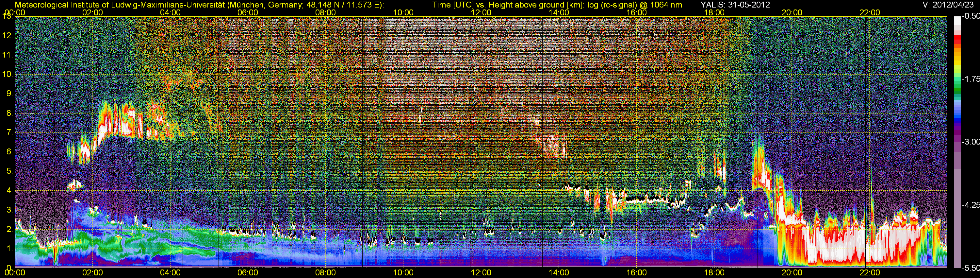Click 08:00 on the bottom time axis
Screen dimensions: 980x278
(x=326, y=273)
